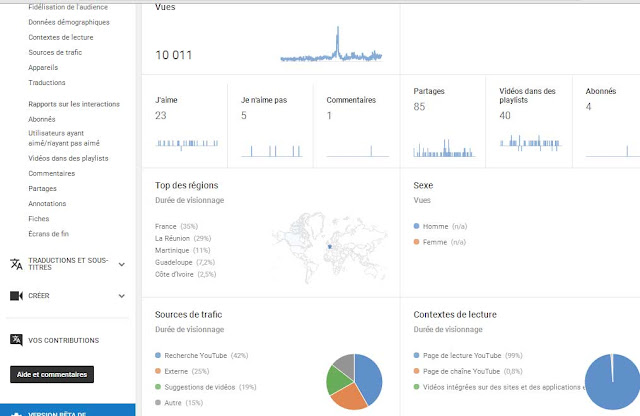Image resolution: width=640 pixels, height=416 pixels.
Task: Select Martinique (11%) region row
Action: coord(182,250)
